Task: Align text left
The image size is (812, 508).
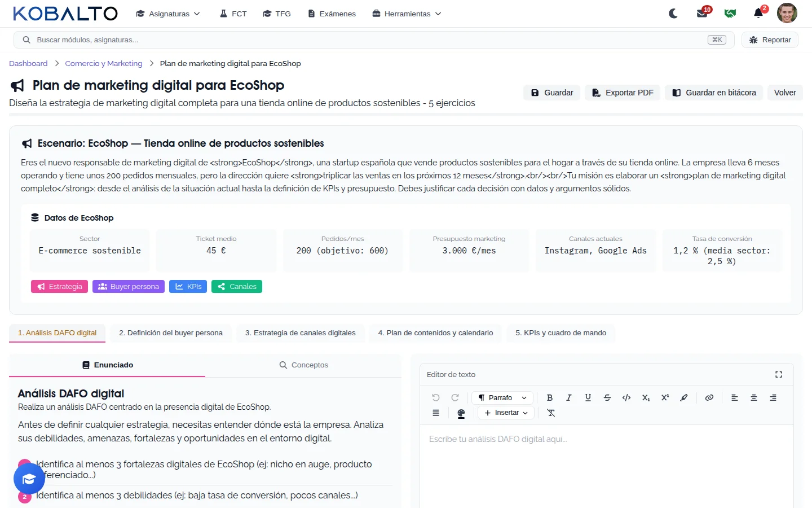Action: coord(735,397)
